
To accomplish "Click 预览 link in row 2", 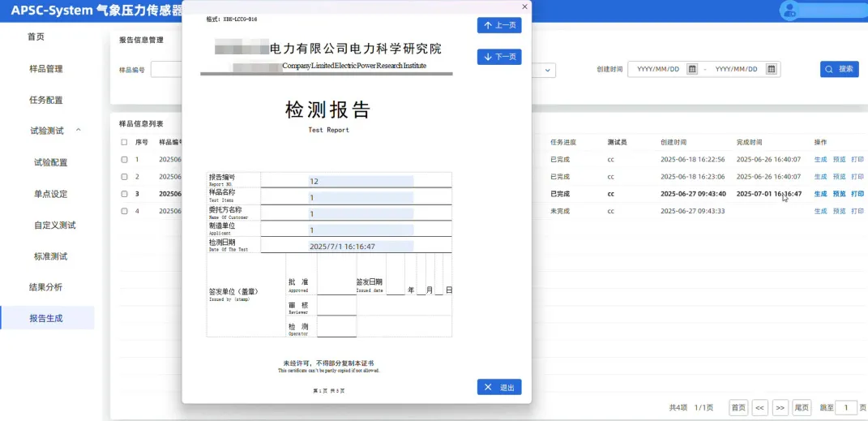I will coord(839,177).
